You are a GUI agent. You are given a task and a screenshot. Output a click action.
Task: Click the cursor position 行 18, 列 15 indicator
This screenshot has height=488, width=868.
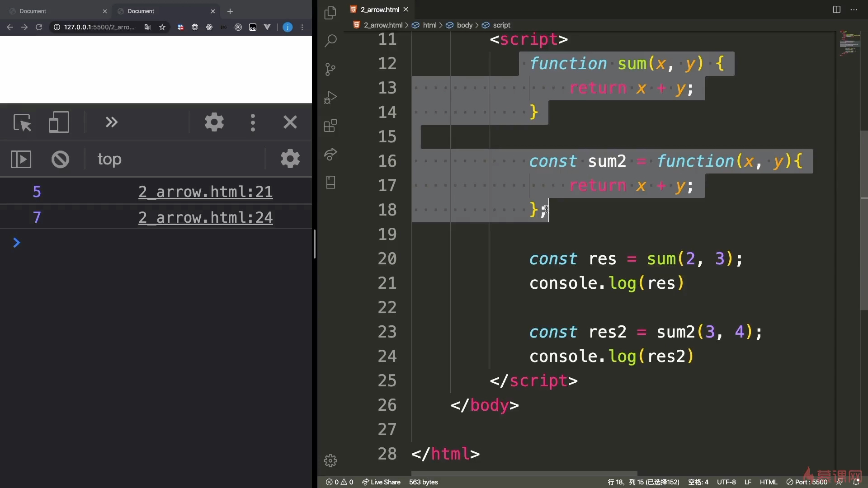643,482
